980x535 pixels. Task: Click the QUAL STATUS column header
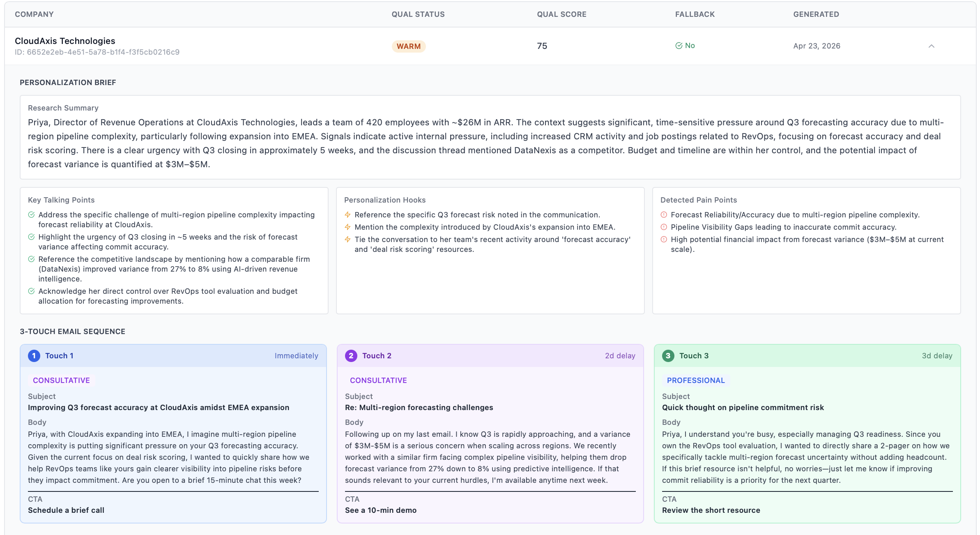[x=418, y=14]
